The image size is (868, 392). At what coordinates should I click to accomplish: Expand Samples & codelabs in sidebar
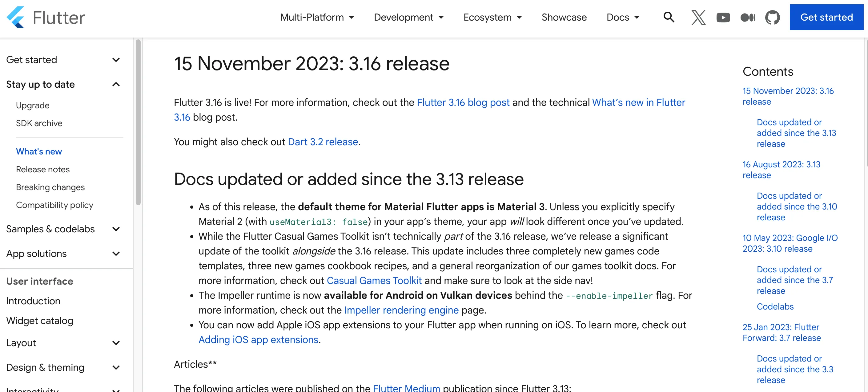click(116, 229)
